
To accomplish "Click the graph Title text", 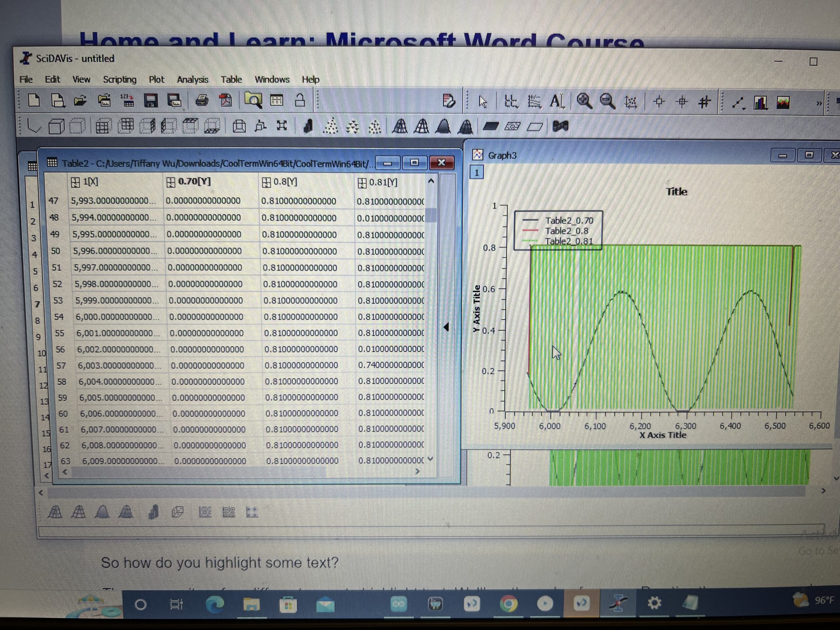I will [676, 191].
